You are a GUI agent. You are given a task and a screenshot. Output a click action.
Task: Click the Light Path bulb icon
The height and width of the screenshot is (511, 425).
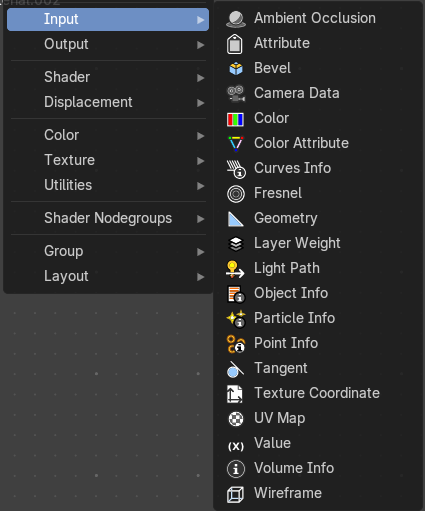[x=235, y=269]
